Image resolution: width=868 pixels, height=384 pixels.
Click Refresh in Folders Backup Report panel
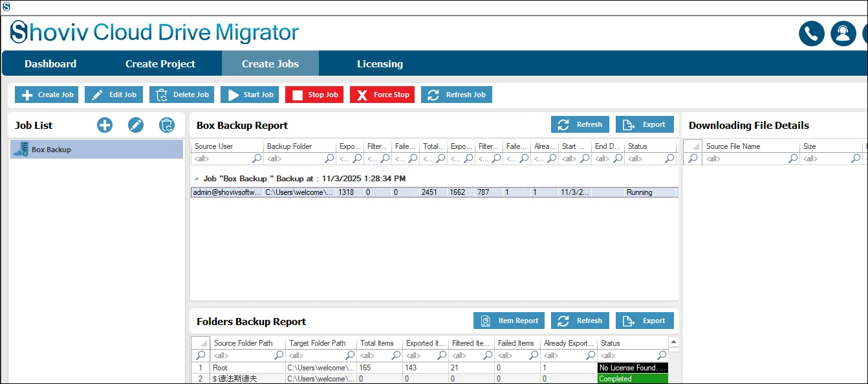(580, 321)
